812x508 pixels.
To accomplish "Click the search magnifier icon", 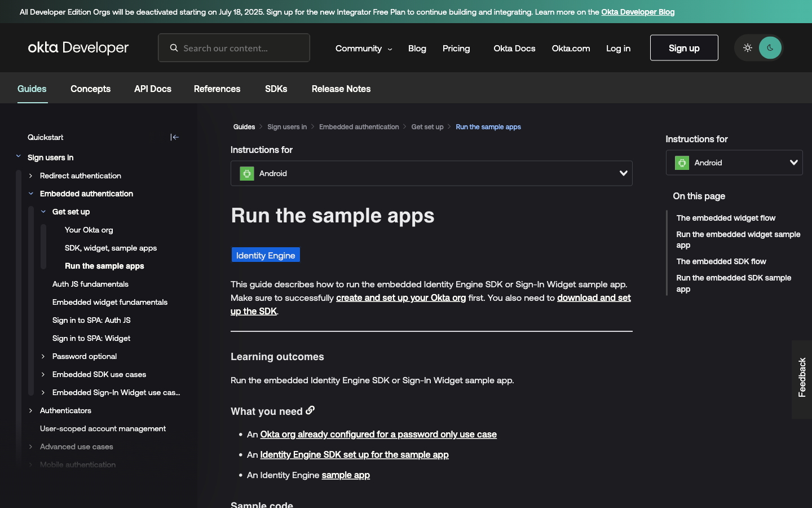I will [174, 48].
